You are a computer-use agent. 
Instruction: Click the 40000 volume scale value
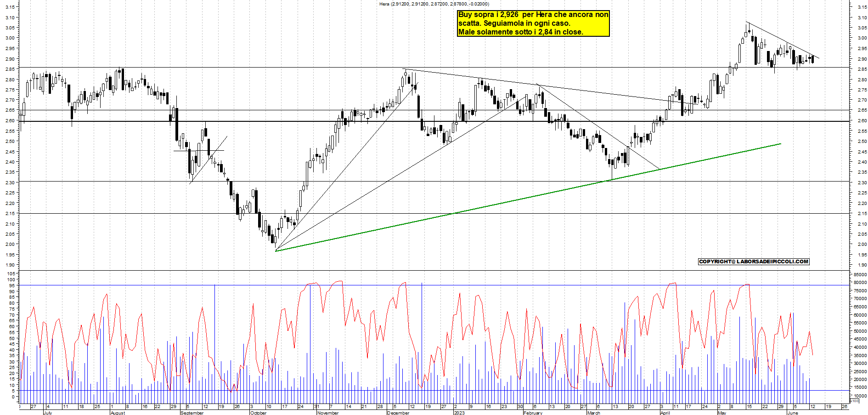860,347
